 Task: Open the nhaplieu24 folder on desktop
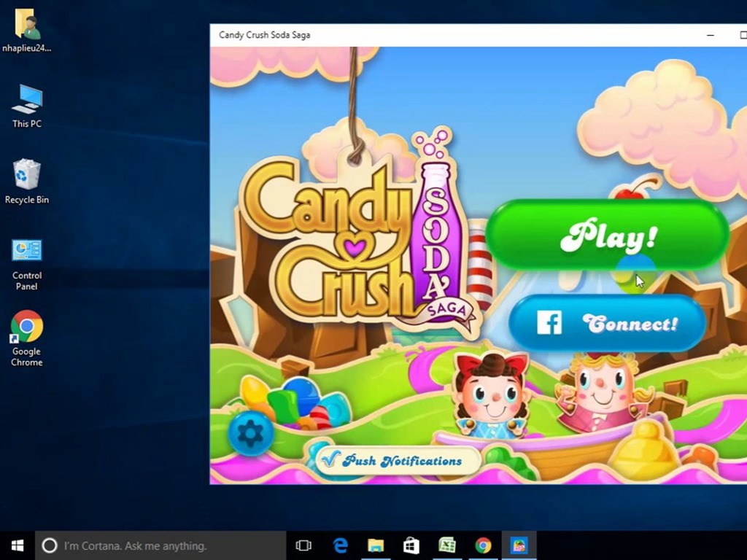[x=27, y=31]
